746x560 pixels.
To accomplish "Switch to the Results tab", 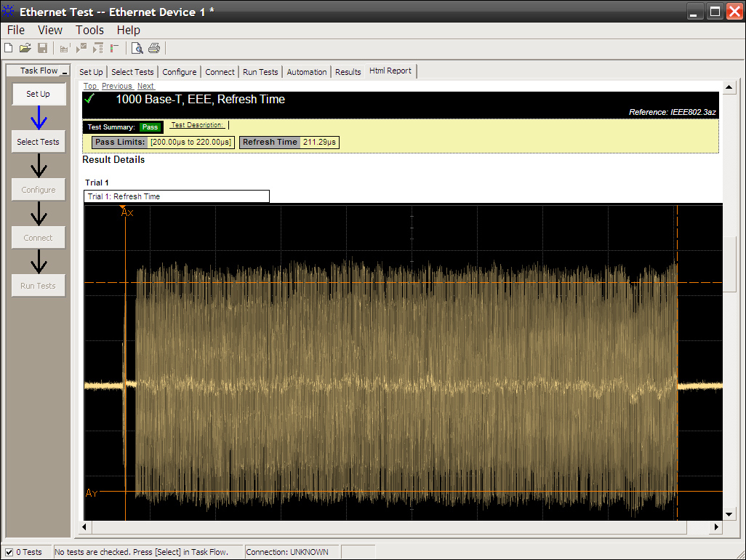I will (x=348, y=72).
